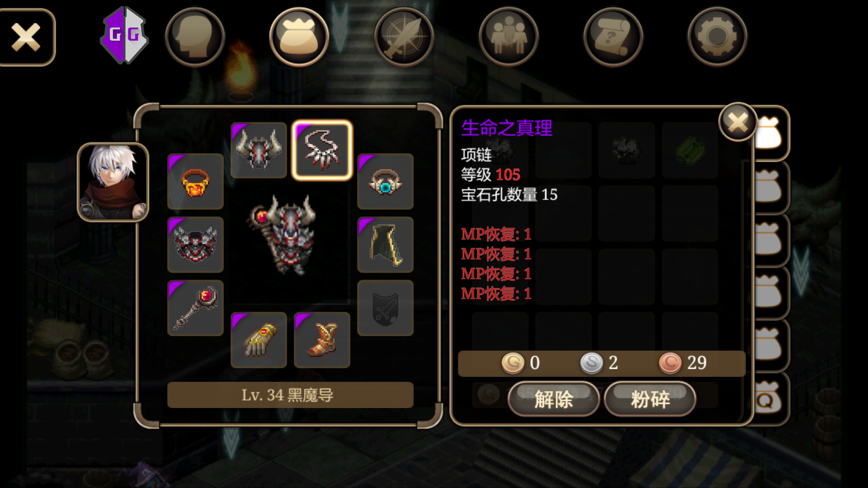Screen dimensions: 868x488
Task: Select the inventory bag tab
Action: [299, 37]
